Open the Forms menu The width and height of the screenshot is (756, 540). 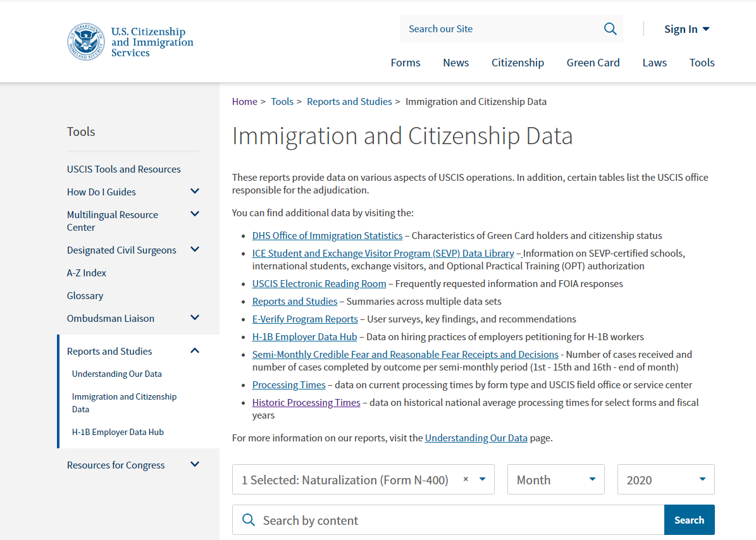pyautogui.click(x=406, y=63)
